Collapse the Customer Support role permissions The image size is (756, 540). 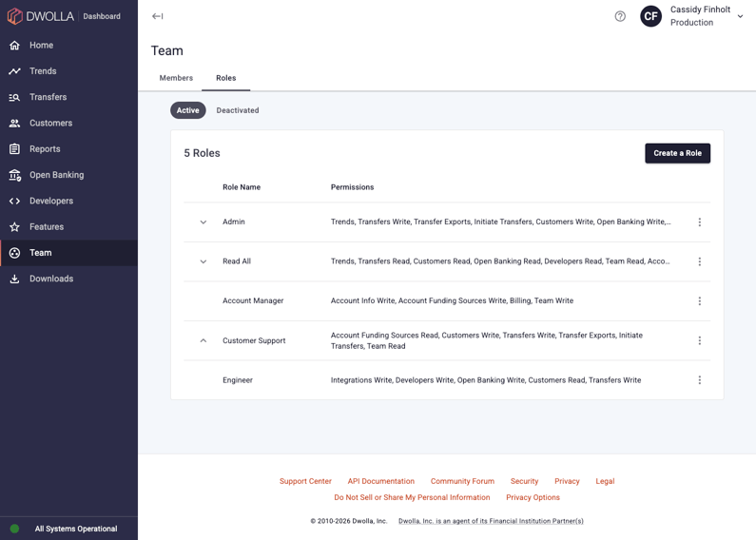pyautogui.click(x=203, y=341)
